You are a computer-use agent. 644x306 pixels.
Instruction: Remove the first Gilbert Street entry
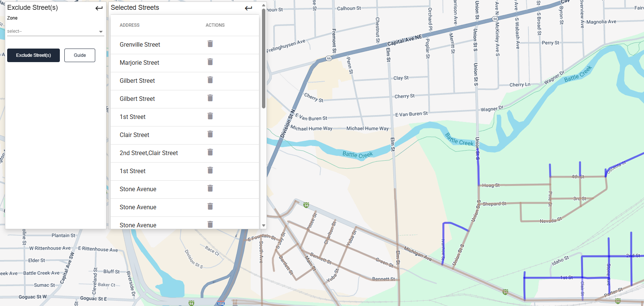click(x=210, y=80)
